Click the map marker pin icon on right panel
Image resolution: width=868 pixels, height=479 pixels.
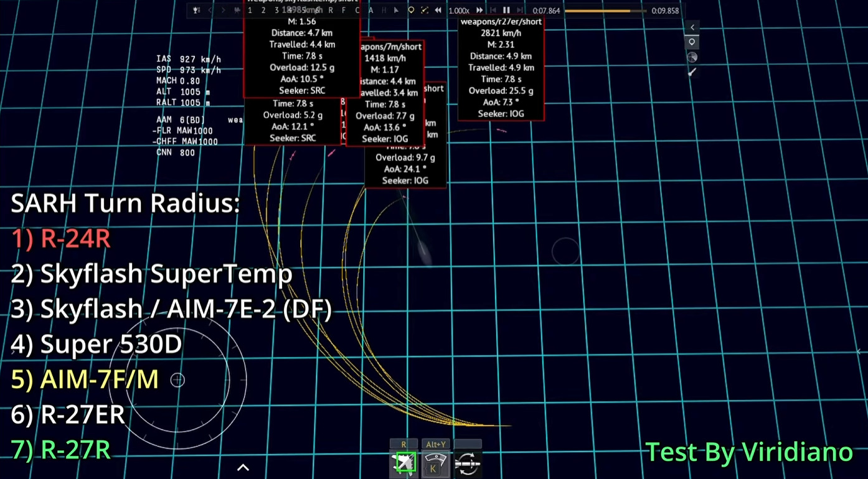[692, 42]
